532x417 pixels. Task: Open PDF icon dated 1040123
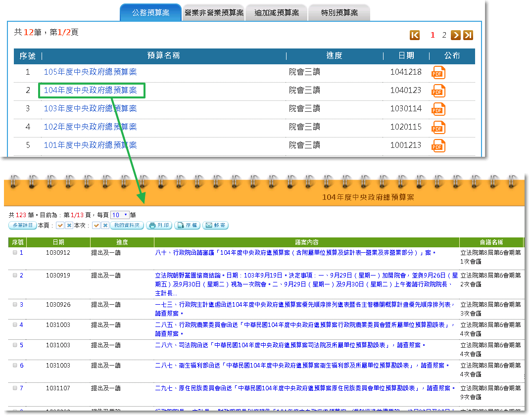click(438, 91)
